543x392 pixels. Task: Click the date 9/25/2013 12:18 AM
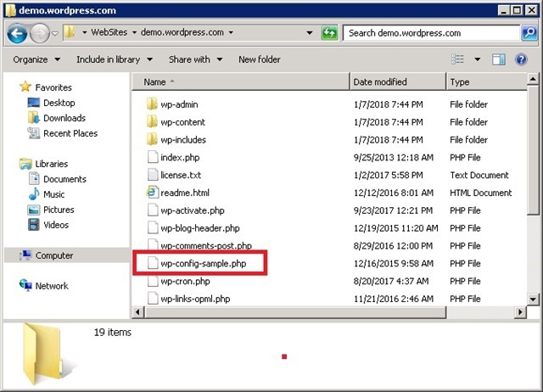point(394,158)
